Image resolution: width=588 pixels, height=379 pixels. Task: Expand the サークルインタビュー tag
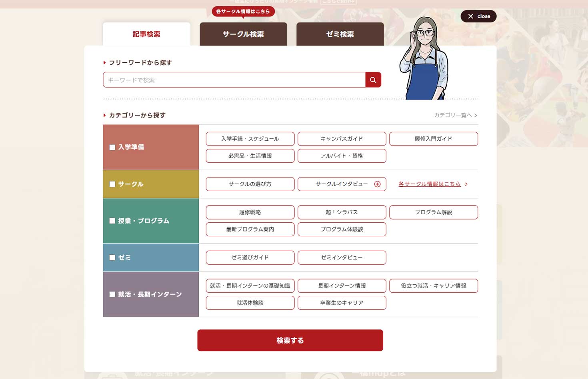click(342, 184)
